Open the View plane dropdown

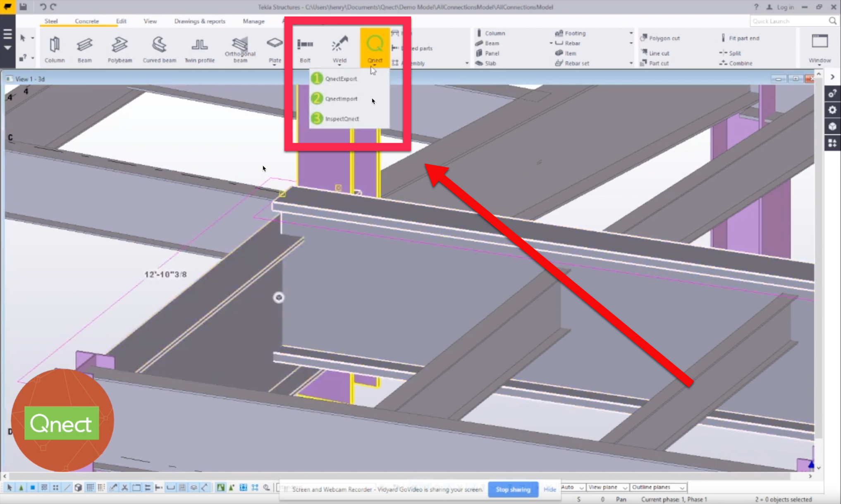[607, 487]
